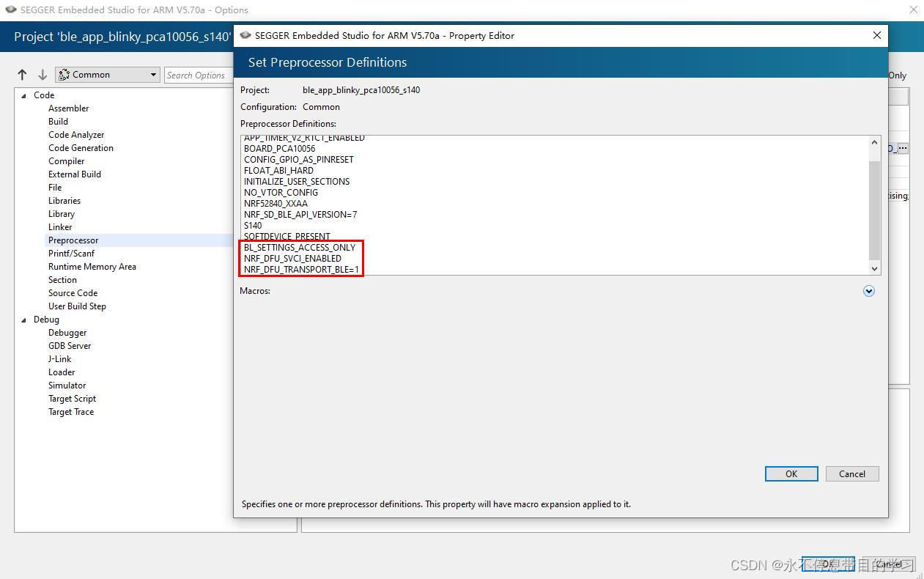Collapse the Debug tree section
The height and width of the screenshot is (579, 924).
tap(23, 320)
